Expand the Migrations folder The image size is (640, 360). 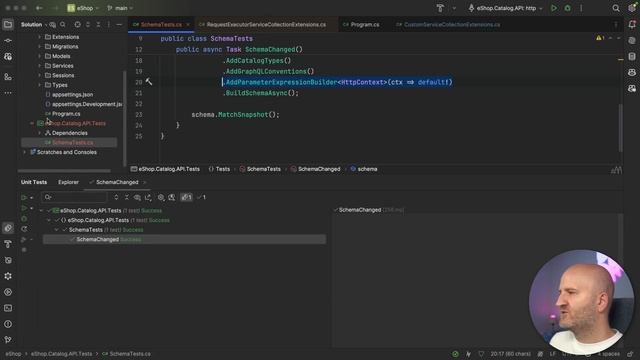pos(40,47)
